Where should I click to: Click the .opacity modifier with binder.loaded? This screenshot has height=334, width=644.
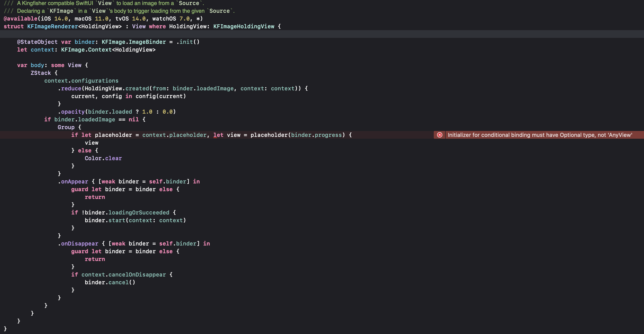(x=72, y=112)
